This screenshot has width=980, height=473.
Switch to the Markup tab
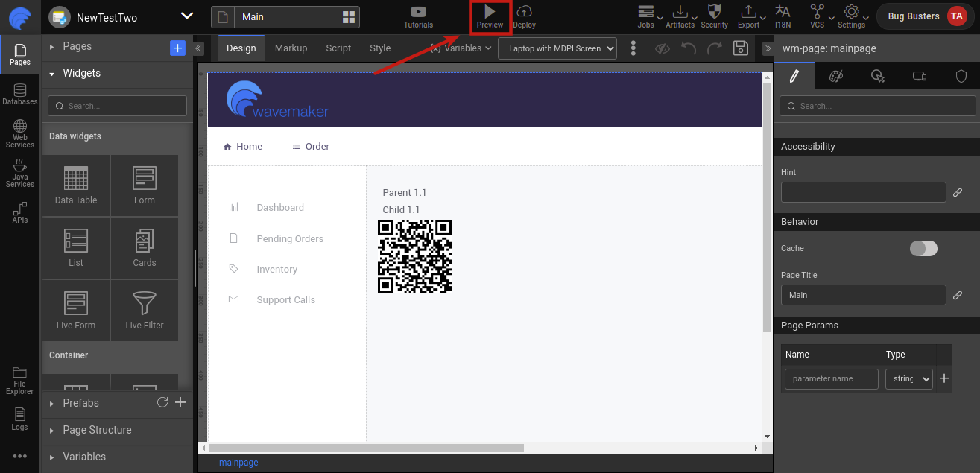coord(291,48)
